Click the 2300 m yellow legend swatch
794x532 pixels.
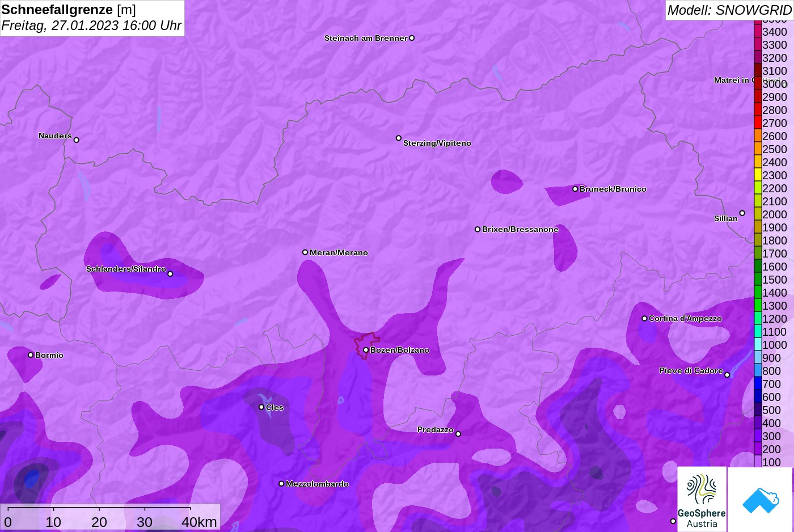pyautogui.click(x=758, y=175)
